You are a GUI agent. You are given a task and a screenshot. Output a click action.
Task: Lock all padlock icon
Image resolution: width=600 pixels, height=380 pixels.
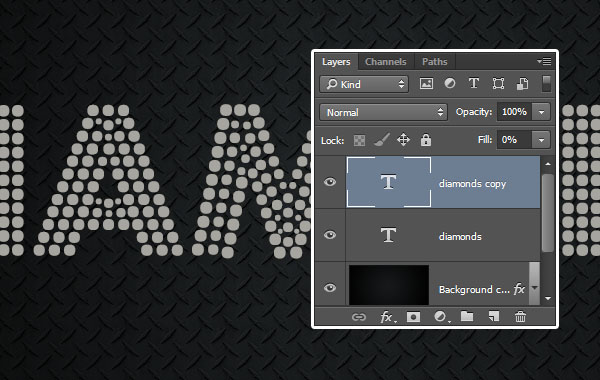426,140
